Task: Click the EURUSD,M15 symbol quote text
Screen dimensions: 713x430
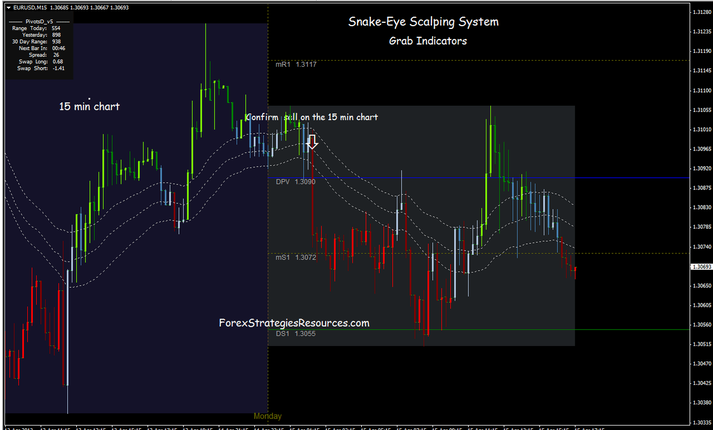Action: pyautogui.click(x=71, y=8)
